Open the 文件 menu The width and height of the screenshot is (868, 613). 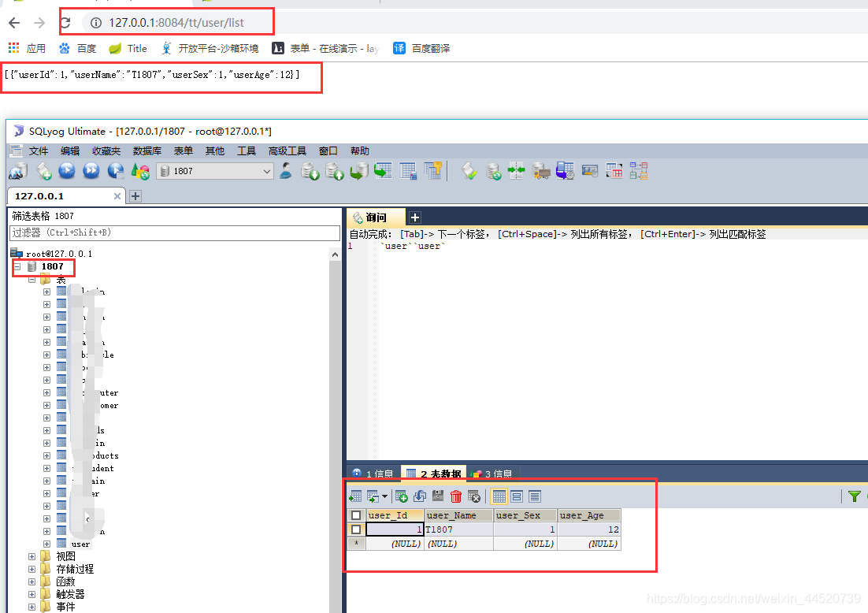tap(38, 151)
